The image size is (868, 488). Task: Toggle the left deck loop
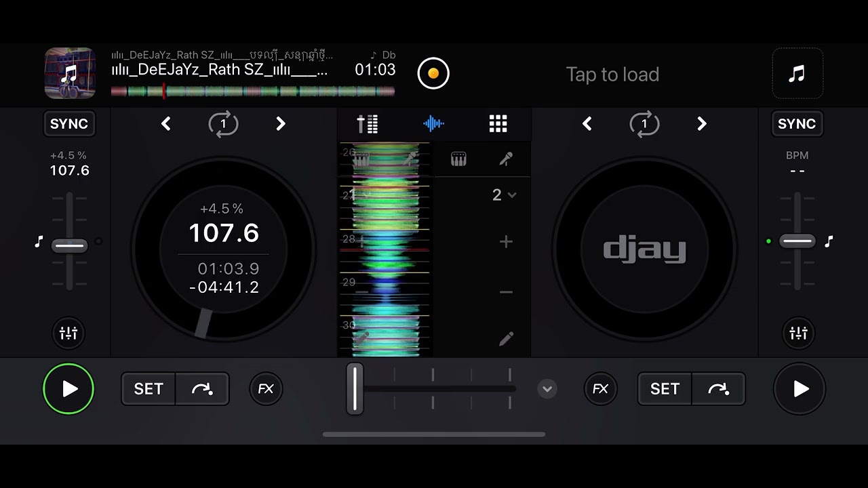(x=223, y=124)
